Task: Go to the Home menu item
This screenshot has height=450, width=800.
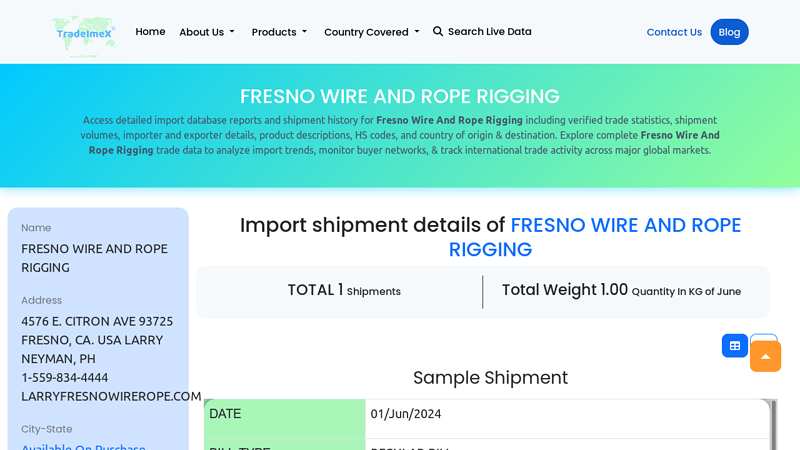Action: 150,32
